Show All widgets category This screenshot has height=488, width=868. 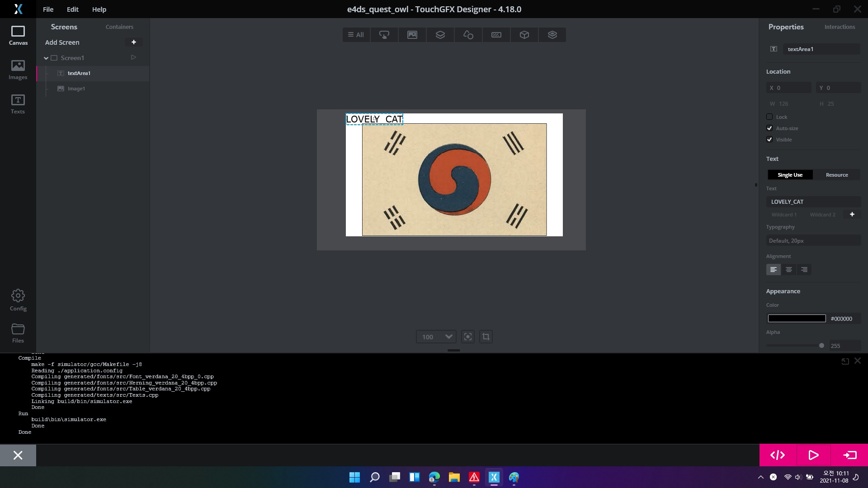(356, 35)
